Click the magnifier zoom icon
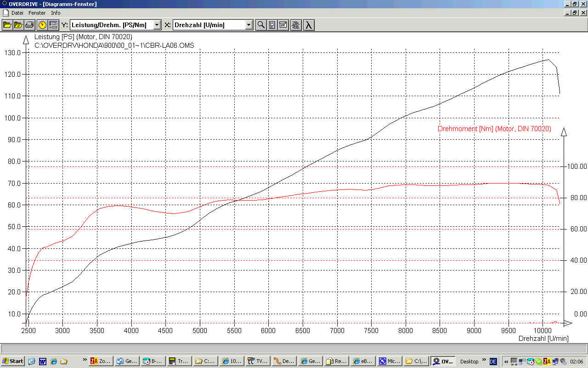588x368 pixels. coord(261,25)
